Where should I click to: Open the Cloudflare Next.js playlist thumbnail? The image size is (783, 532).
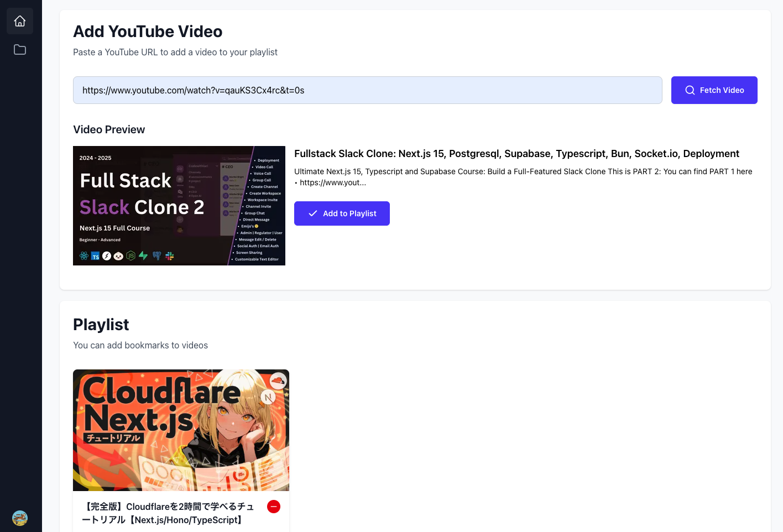[181, 430]
